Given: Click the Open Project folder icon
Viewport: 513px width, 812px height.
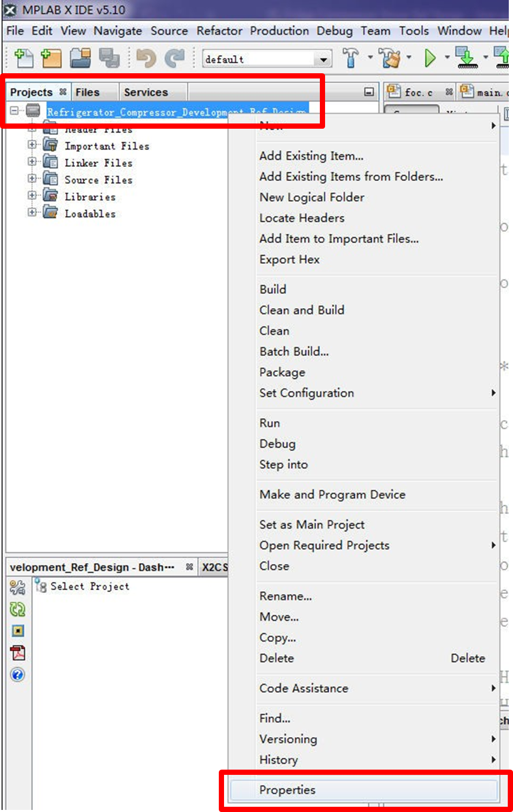Looking at the screenshot, I should 81,58.
